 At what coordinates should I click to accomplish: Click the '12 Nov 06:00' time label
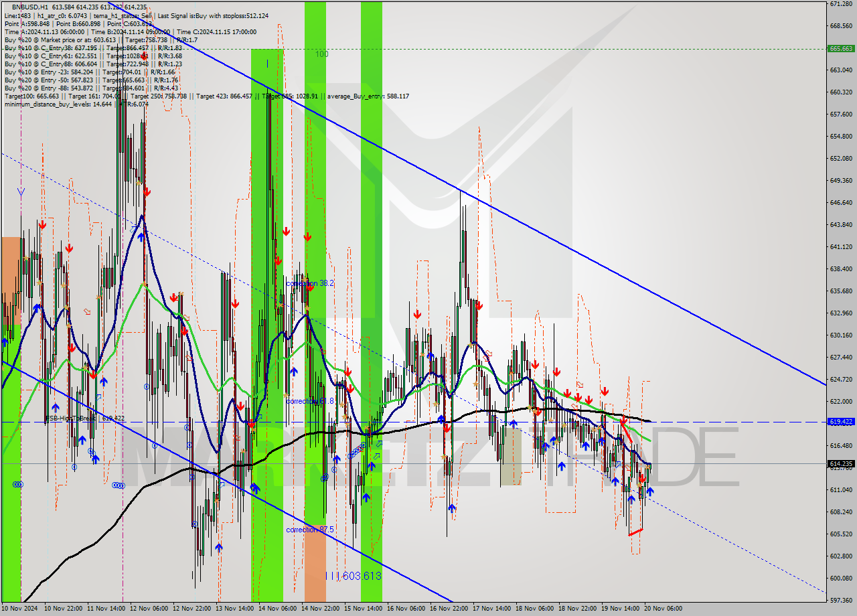coord(149,609)
